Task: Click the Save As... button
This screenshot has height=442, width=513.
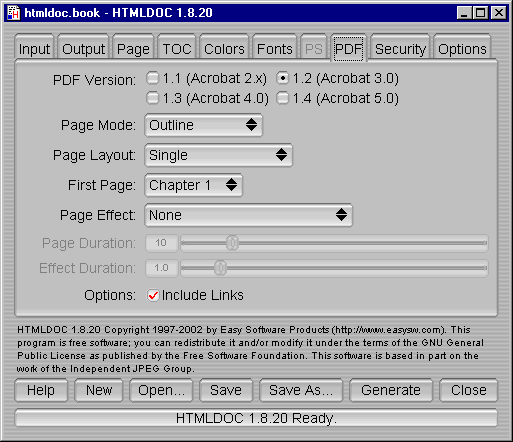Action: (301, 390)
